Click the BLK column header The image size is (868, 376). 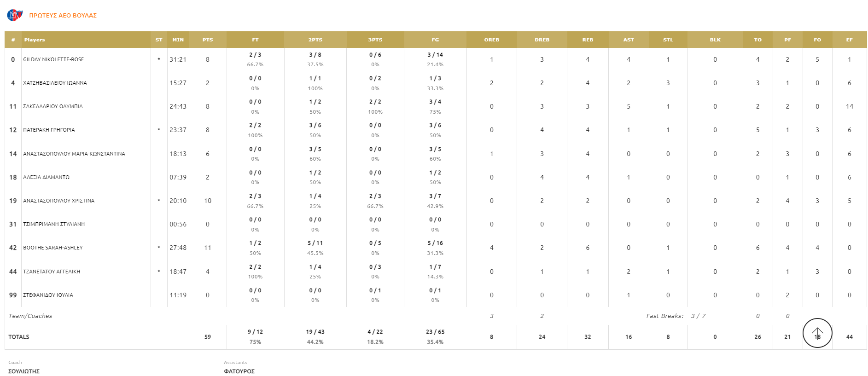(715, 40)
